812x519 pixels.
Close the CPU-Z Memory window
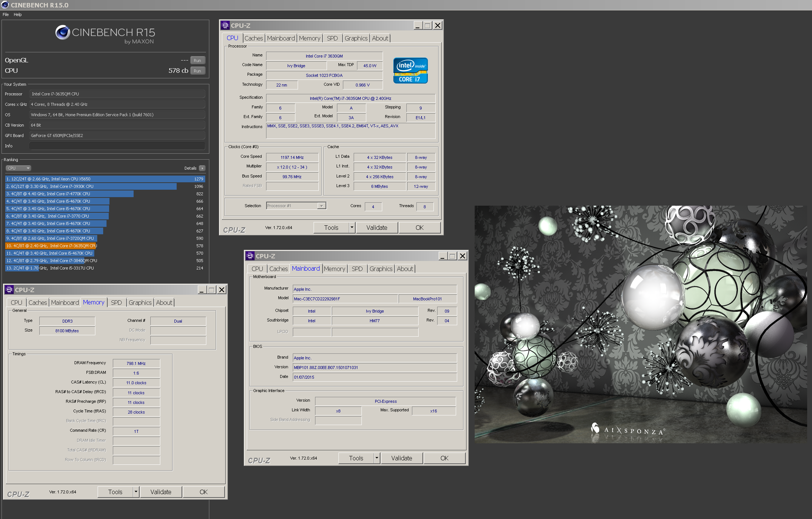[x=222, y=290]
